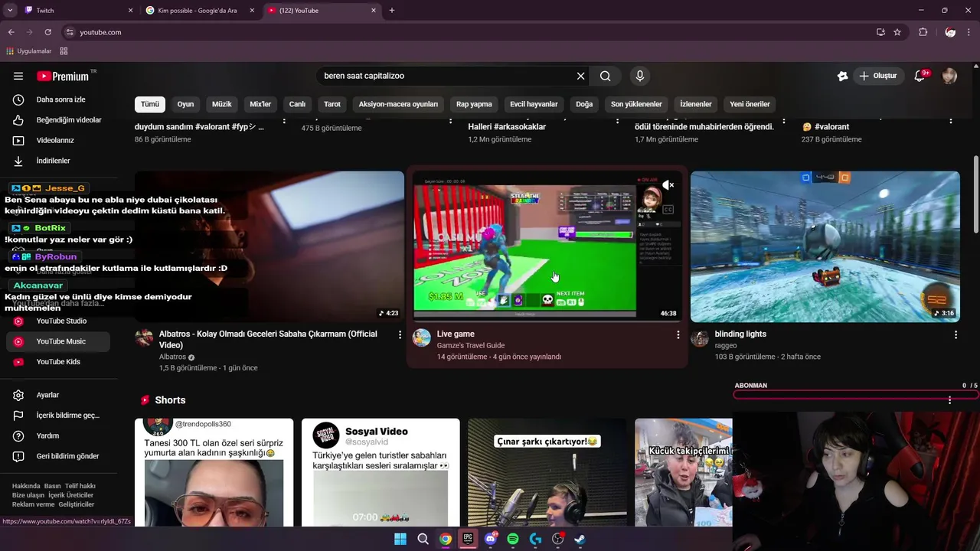Reload the page
This screenshot has width=980, height=551.
(47, 32)
